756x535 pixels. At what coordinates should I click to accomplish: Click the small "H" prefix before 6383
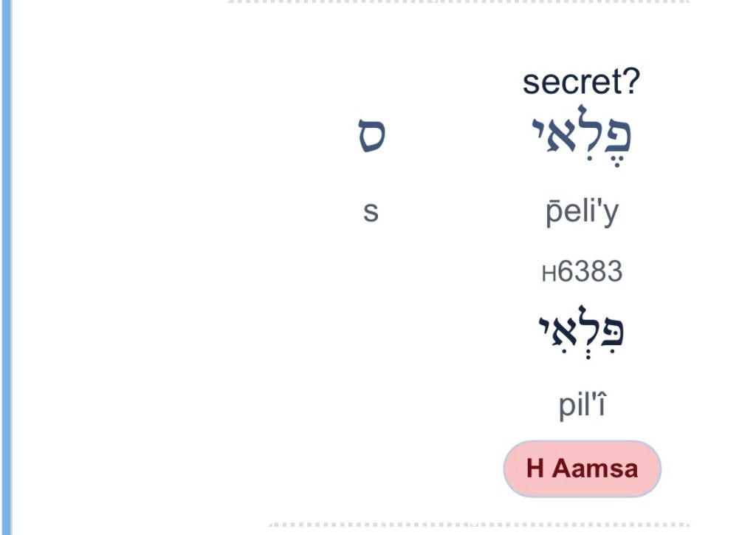pyautogui.click(x=549, y=274)
